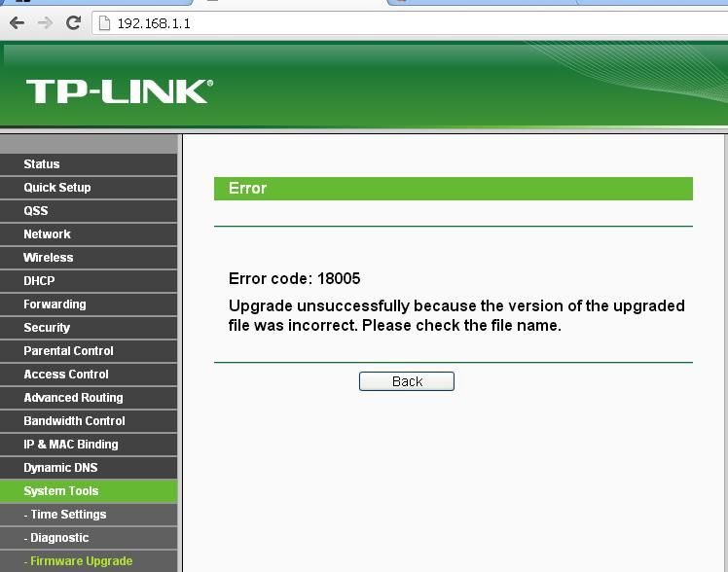Viewport: 728px width, 572px height.
Task: Select Access Control in sidebar
Action: 66,375
